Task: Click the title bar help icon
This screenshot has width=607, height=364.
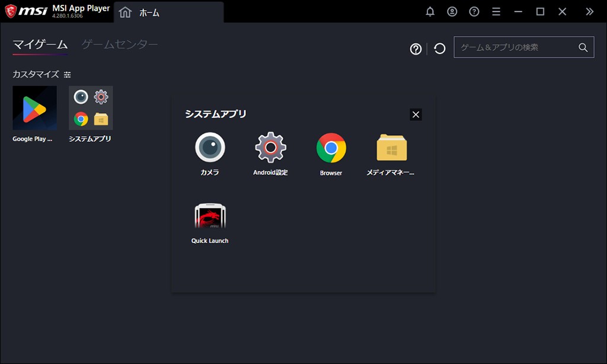Action: click(474, 12)
